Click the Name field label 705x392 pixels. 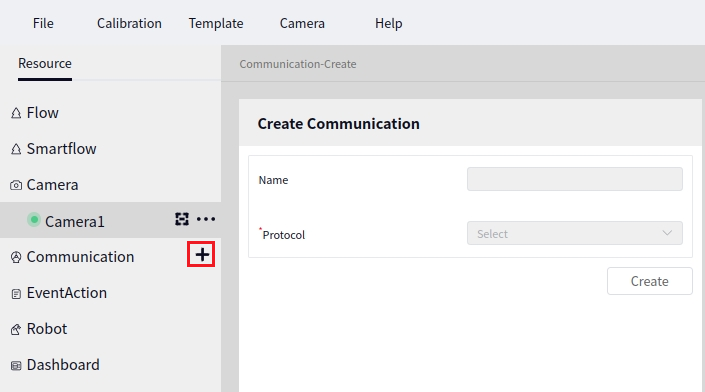point(273,180)
